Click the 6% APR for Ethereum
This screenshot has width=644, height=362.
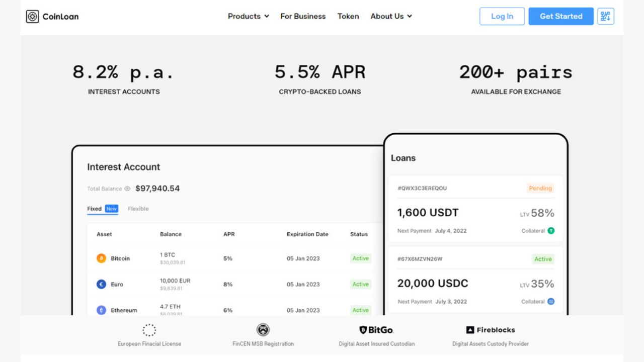[x=228, y=310]
